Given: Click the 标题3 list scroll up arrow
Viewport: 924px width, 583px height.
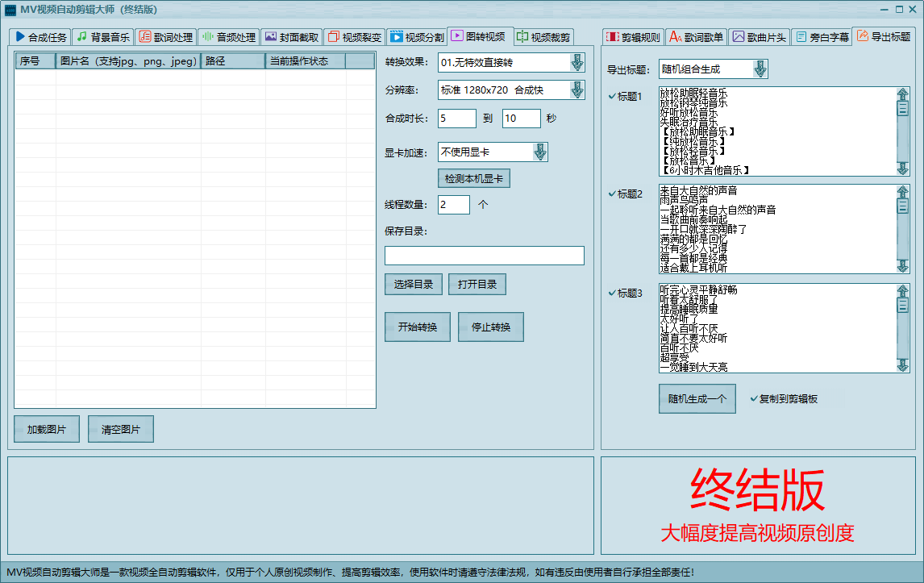Looking at the screenshot, I should tap(902, 291).
